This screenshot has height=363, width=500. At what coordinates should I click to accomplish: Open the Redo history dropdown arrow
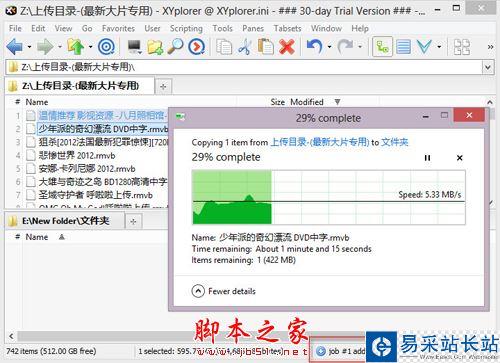click(360, 47)
